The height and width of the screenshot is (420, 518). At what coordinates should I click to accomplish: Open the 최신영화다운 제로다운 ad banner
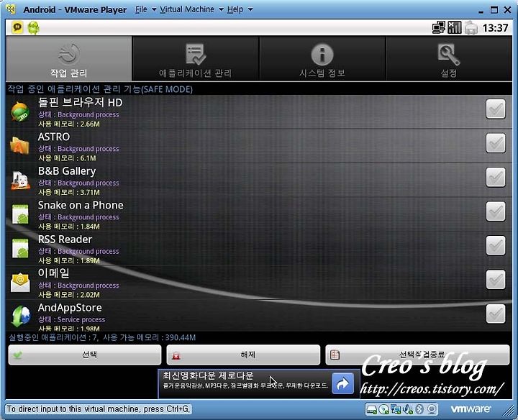pyautogui.click(x=259, y=383)
